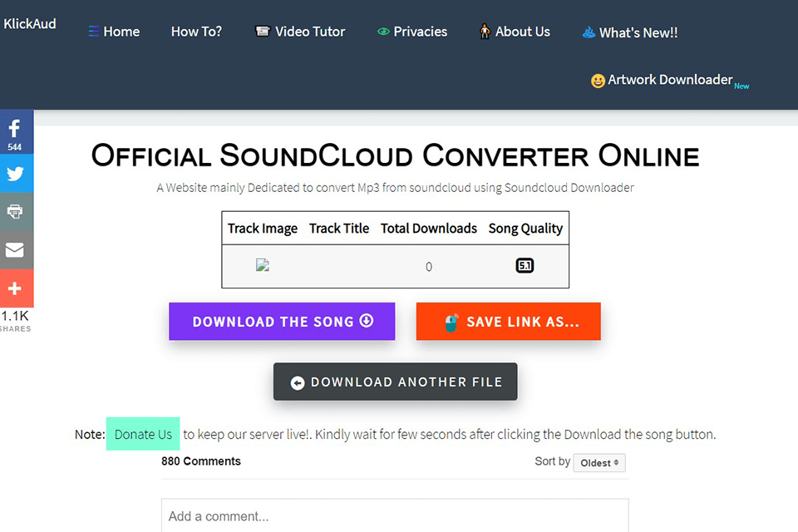
Task: Click the smiley icon next to Artwork Downloader
Action: click(598, 80)
